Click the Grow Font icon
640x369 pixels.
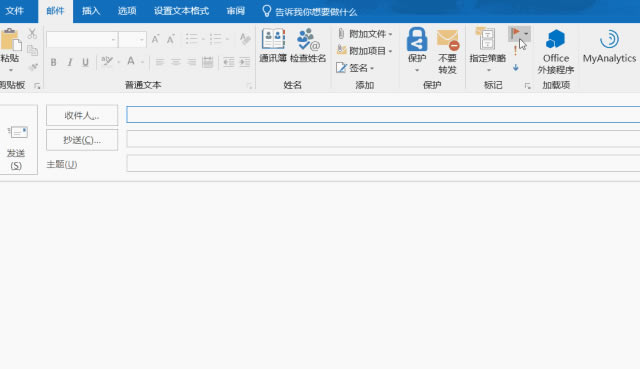pyautogui.click(x=155, y=39)
